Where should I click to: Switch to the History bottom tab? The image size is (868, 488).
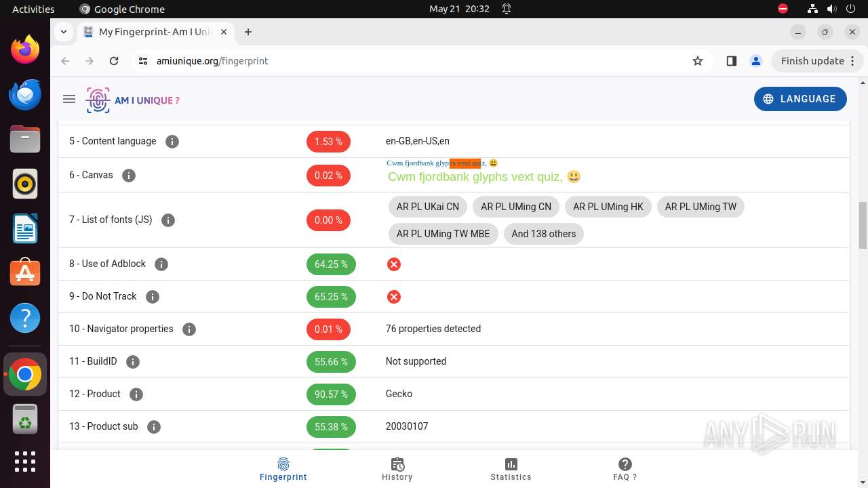pyautogui.click(x=397, y=469)
